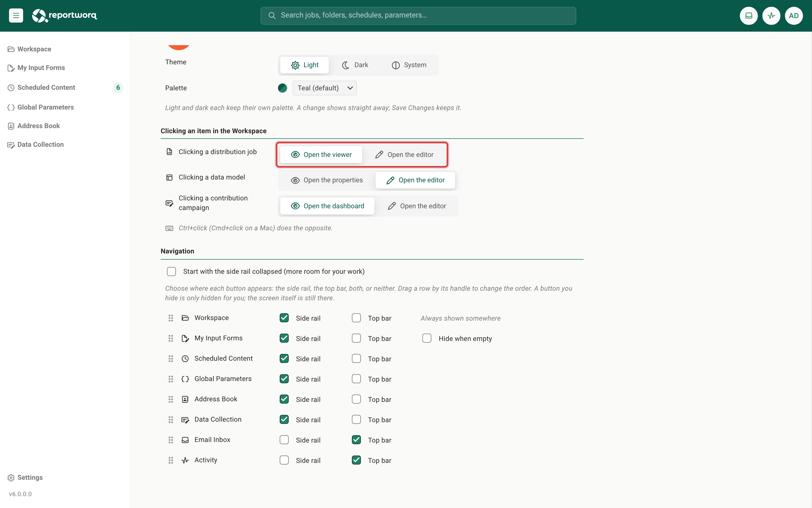Choose Light theme
Screen dimensions: 812x508
[305, 65]
